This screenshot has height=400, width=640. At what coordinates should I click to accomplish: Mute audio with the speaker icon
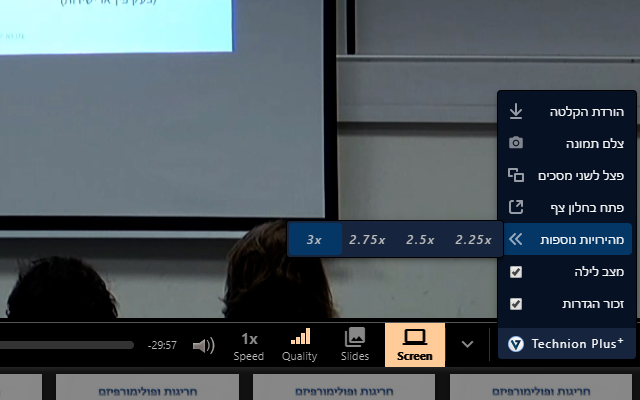(x=203, y=346)
